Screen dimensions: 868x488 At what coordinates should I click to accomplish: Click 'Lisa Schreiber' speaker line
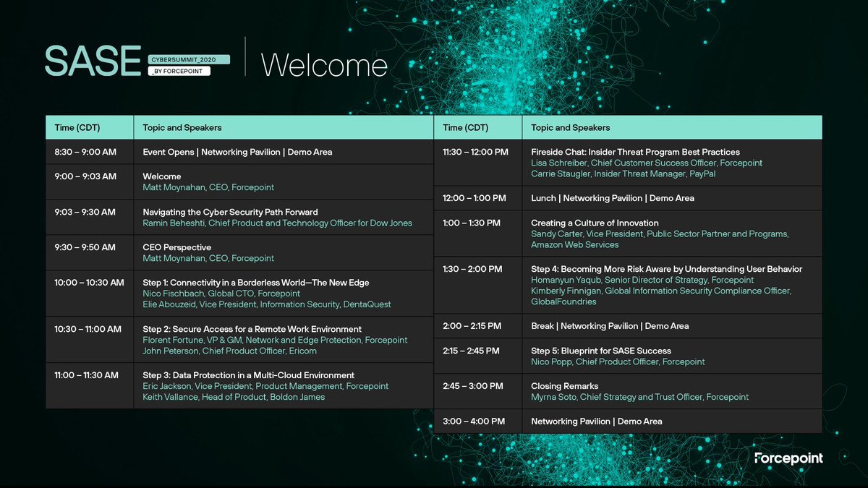[647, 163]
